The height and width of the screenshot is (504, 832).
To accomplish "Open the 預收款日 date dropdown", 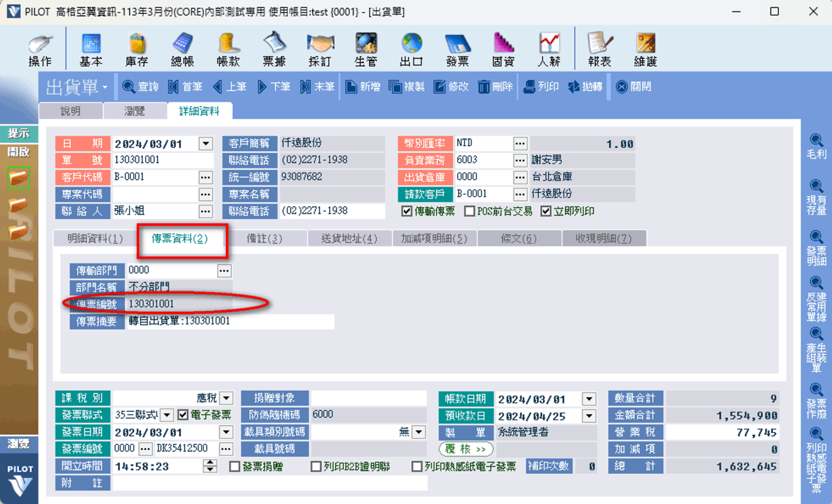I will pyautogui.click(x=589, y=416).
